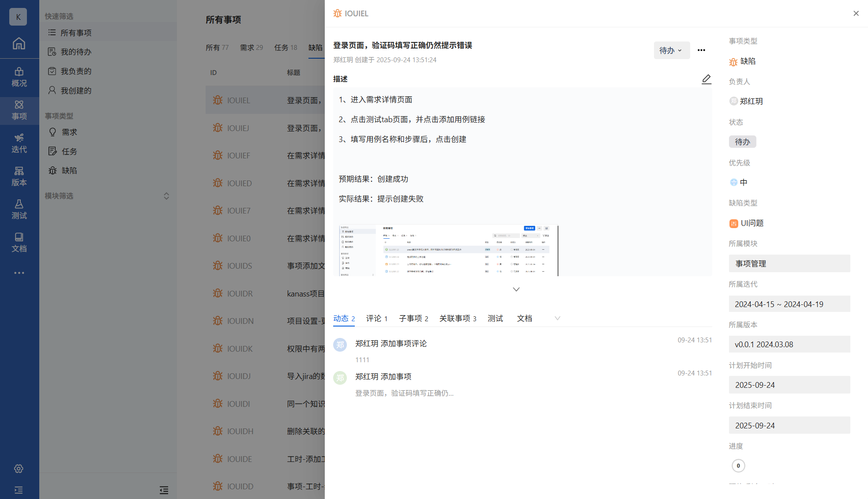Screen dimensions: 868x499
Task: Open 文档 documents in left sidebar
Action: tap(19, 242)
